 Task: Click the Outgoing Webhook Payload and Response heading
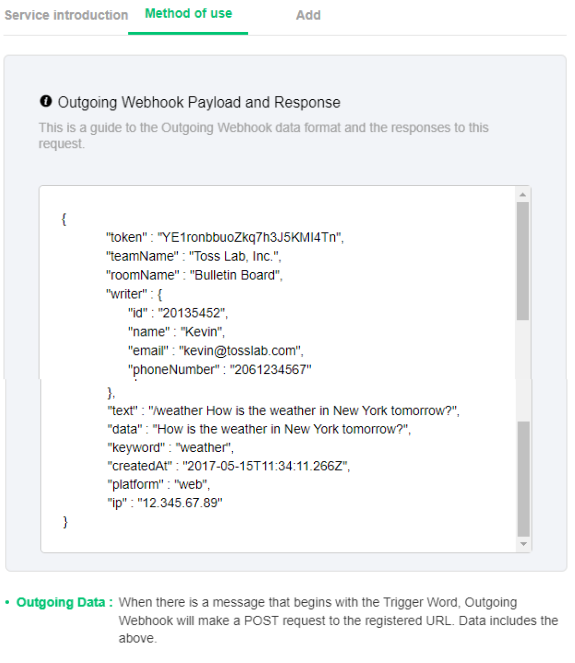199,102
